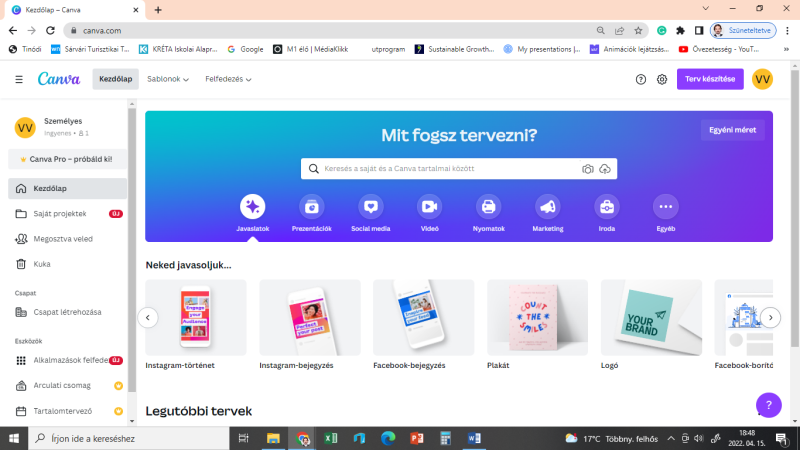Screen dimensions: 800x450
Task: Click the Canva Pro – próbáld ki! button
Action: [66, 159]
